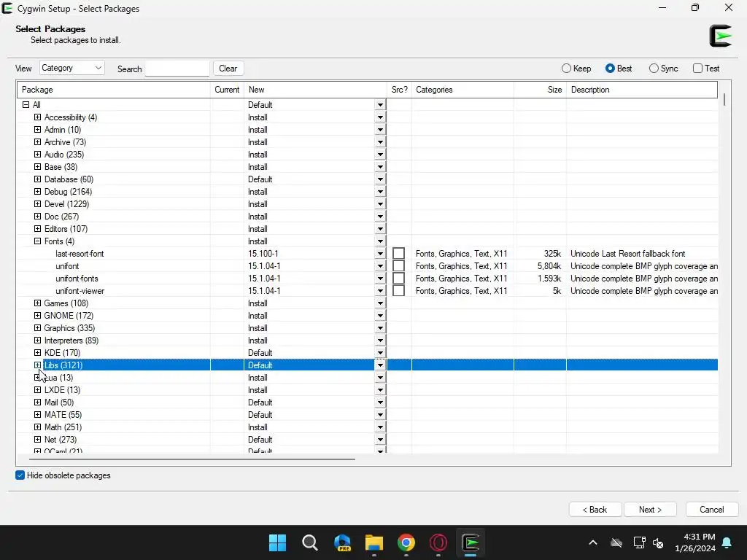Select the Editors (107) category row
Viewport: 747px width, 560px height.
tap(368, 228)
